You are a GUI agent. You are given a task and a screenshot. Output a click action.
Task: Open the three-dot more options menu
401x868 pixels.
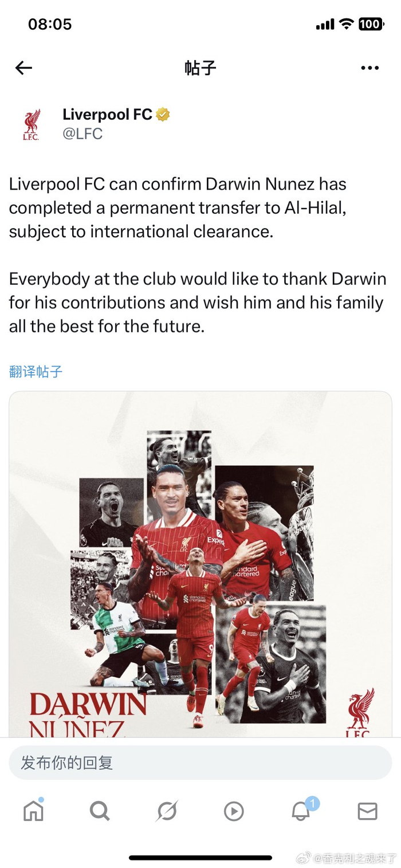pyautogui.click(x=370, y=68)
